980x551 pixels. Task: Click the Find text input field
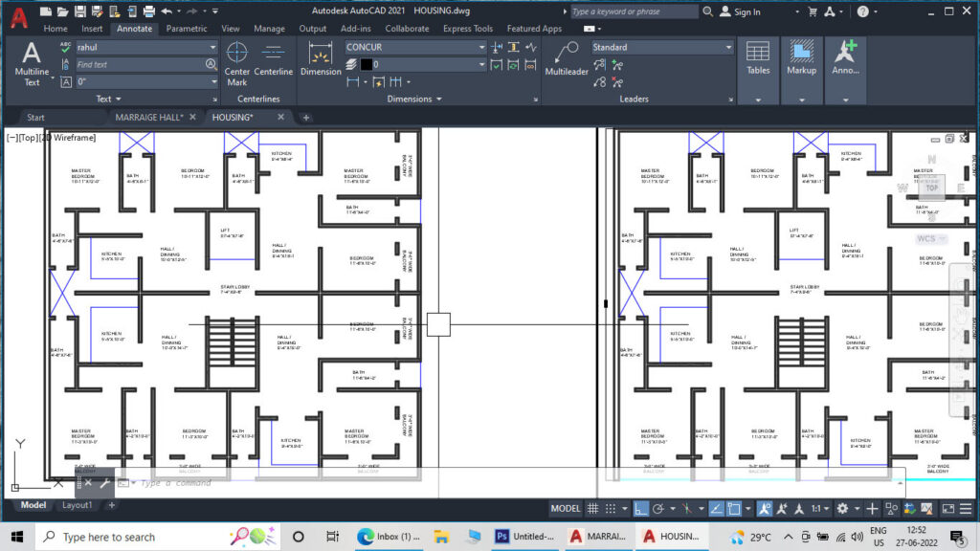140,64
